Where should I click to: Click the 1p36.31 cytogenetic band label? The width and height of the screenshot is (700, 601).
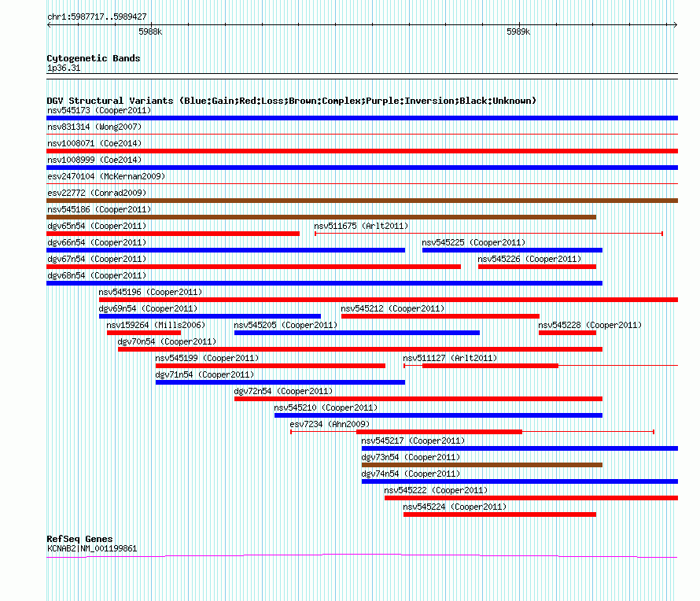(x=64, y=68)
